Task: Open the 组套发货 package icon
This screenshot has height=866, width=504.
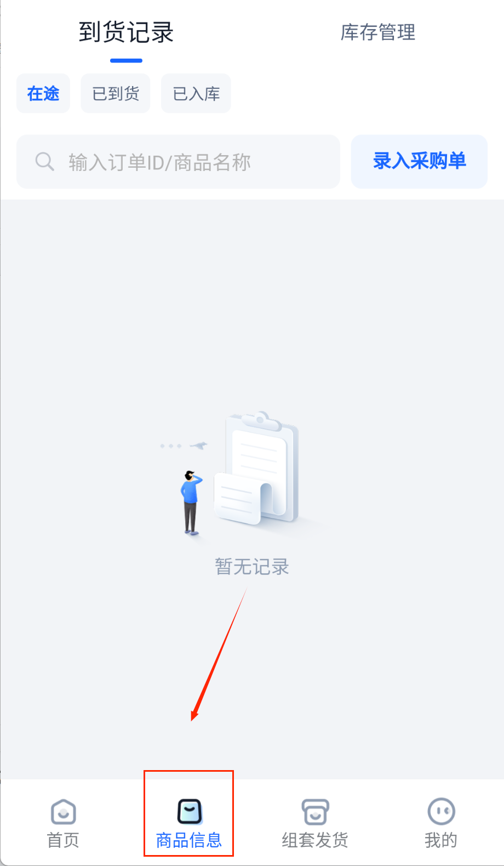Action: (315, 811)
